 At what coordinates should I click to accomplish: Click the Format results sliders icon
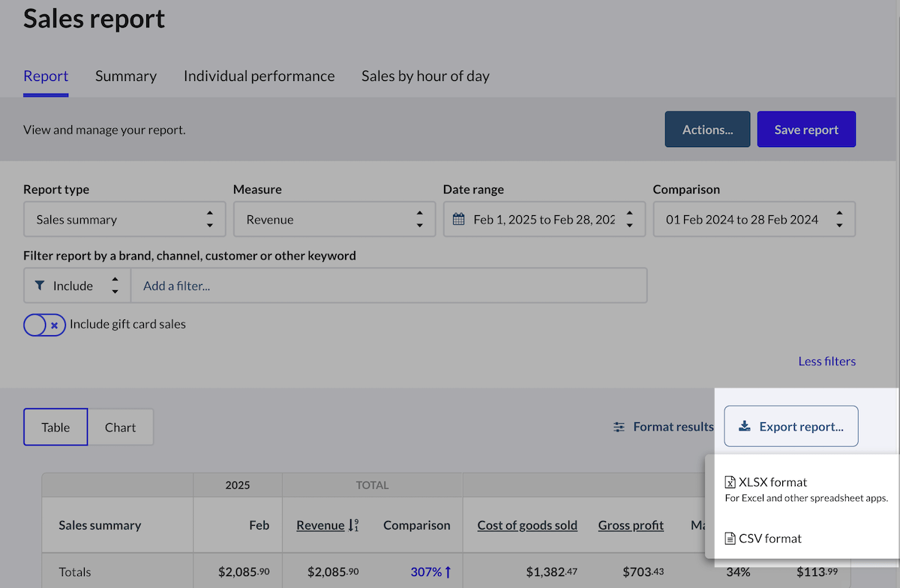click(x=619, y=427)
